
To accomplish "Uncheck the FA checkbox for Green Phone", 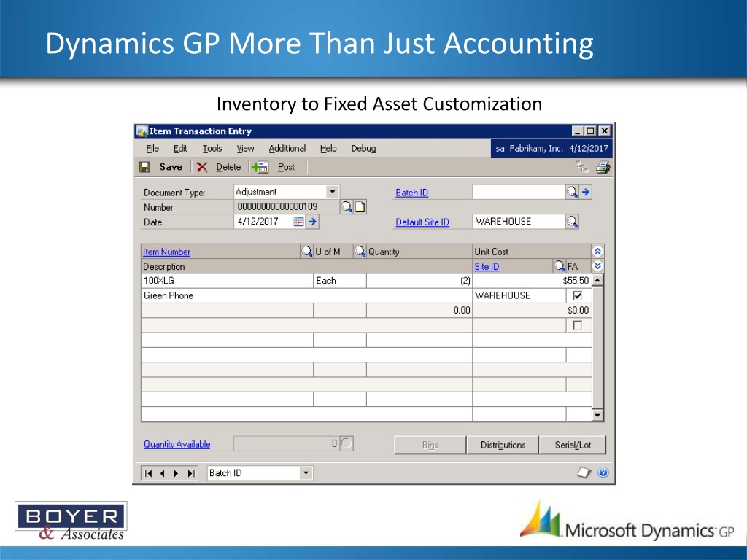I will click(578, 295).
